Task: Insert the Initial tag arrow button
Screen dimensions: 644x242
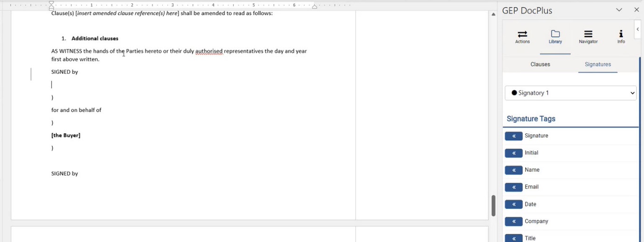Action: click(513, 153)
